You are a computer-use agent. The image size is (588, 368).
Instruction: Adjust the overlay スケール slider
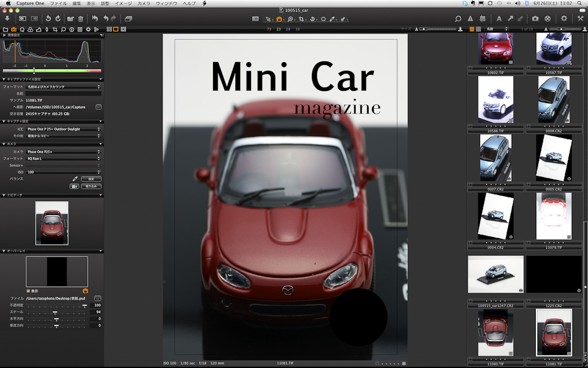tap(55, 312)
